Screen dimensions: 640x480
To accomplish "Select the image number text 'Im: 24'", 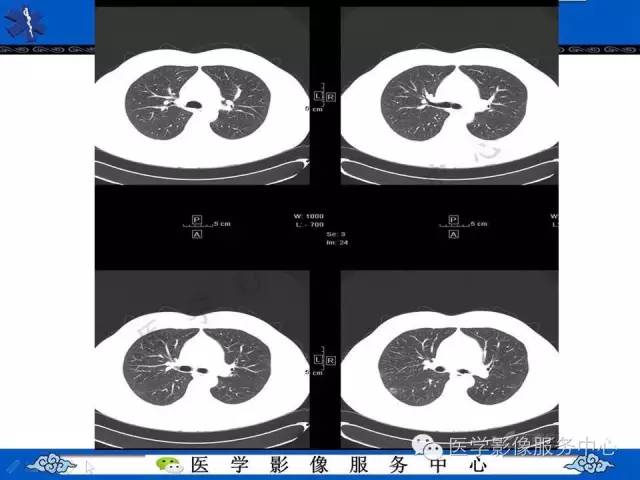I will 337,242.
